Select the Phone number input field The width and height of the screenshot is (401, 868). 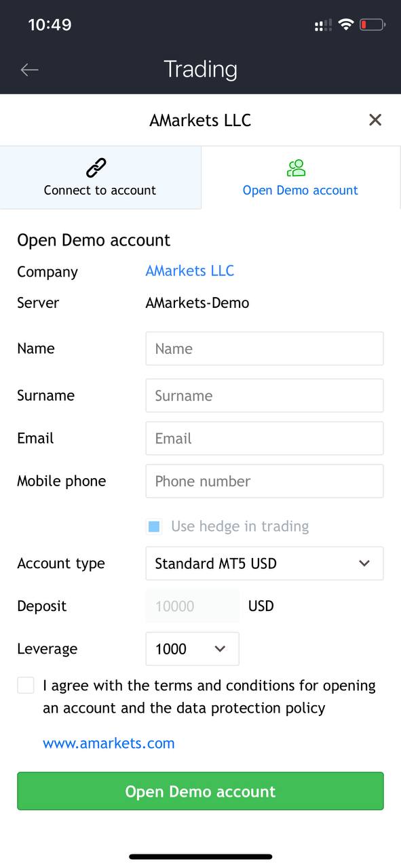click(x=265, y=481)
